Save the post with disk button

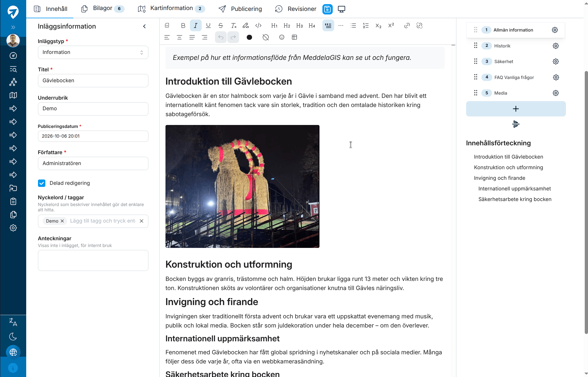pyautogui.click(x=327, y=9)
